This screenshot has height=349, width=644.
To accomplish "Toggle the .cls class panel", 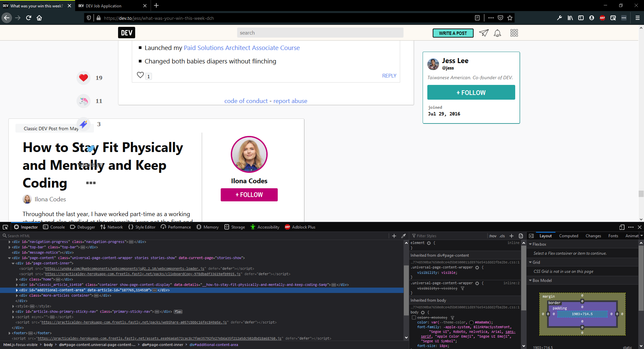I will [502, 236].
